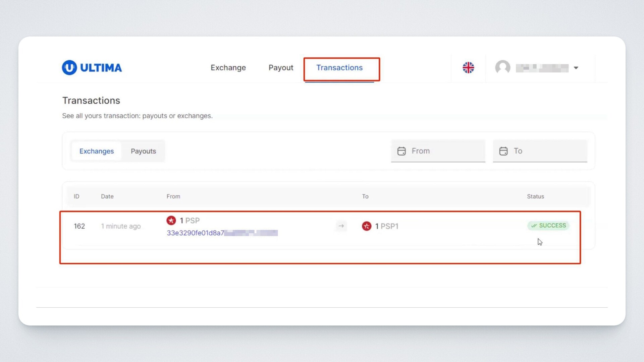Viewport: 644px width, 362px height.
Task: Click the Ultima logo icon
Action: pos(69,68)
